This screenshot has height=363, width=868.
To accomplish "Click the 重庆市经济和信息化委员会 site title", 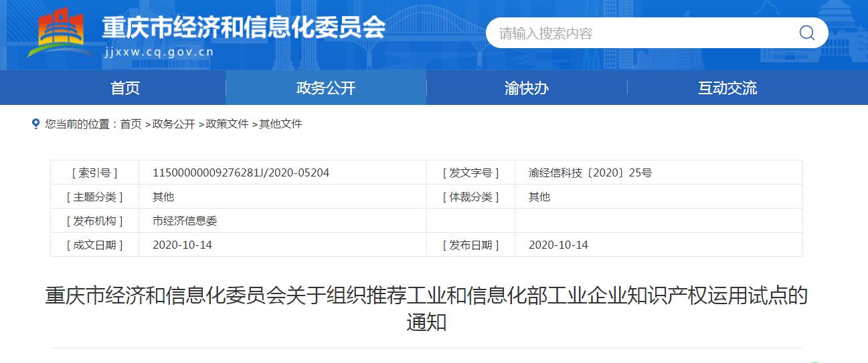I will (x=243, y=27).
